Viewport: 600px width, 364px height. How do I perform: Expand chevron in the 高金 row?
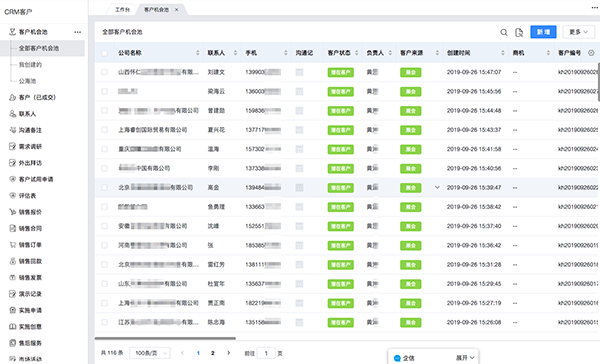[x=437, y=188]
